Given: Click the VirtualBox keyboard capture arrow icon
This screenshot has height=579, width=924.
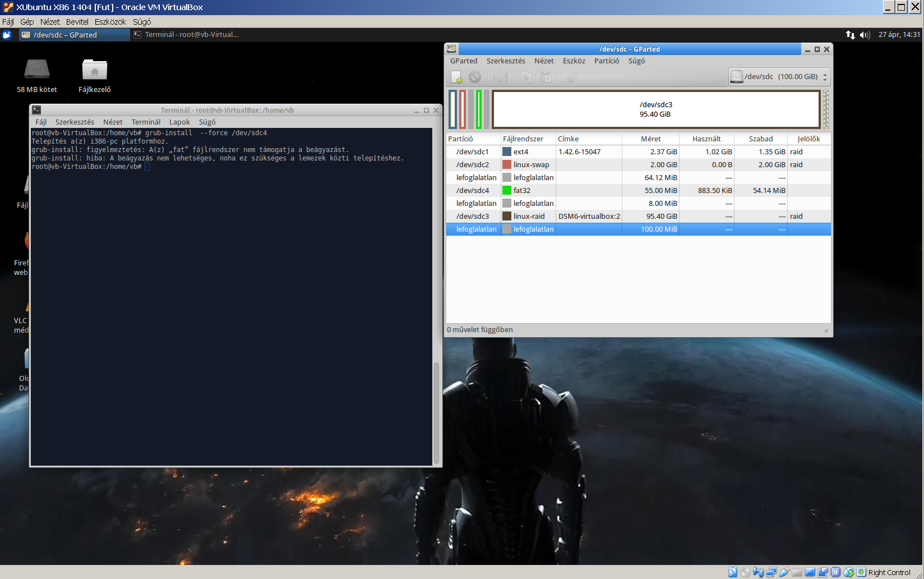Looking at the screenshot, I should [x=861, y=572].
